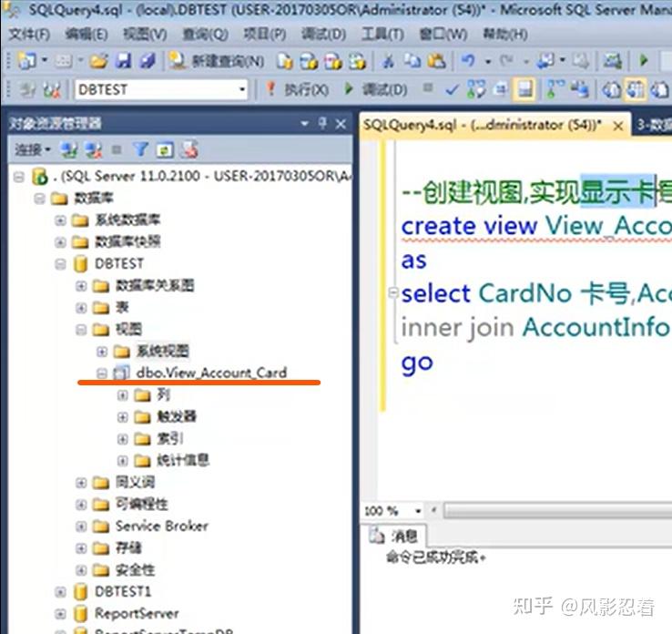
Task: Expand the DBTEST1 database node
Action: click(60, 592)
